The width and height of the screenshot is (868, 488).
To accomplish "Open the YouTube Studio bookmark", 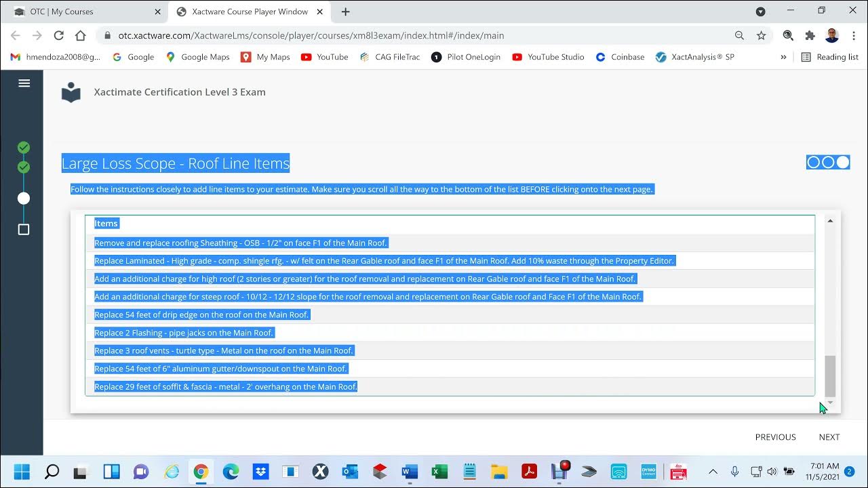I will click(x=548, y=57).
